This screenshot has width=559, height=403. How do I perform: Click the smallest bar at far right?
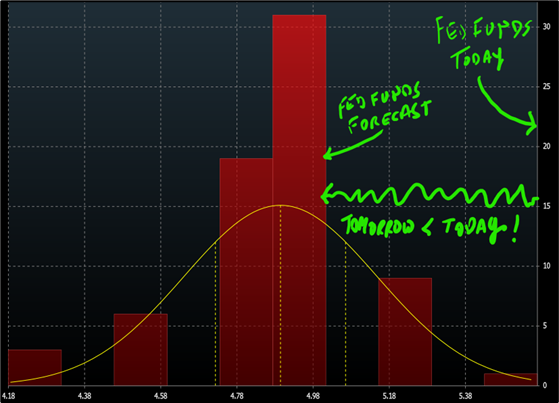511,379
